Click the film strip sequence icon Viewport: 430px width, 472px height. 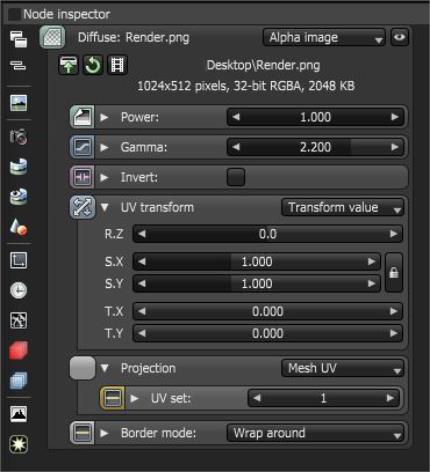click(117, 65)
